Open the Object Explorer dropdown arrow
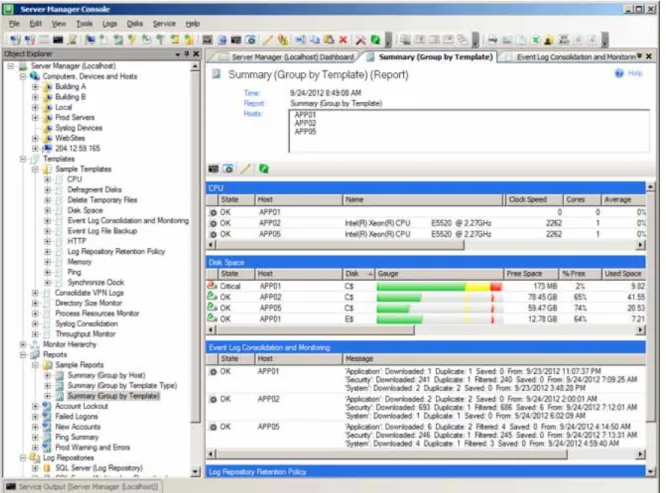 (x=178, y=54)
